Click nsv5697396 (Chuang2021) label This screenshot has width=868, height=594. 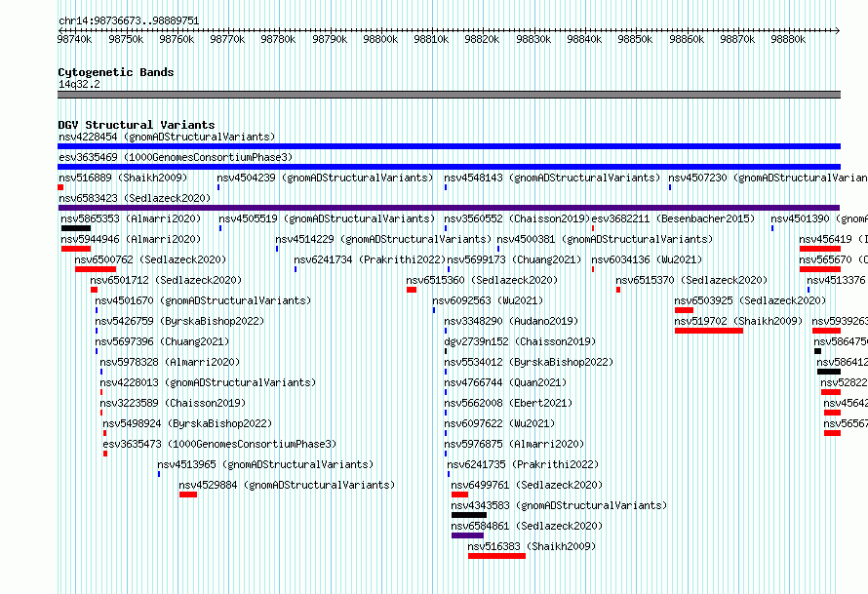pyautogui.click(x=162, y=341)
